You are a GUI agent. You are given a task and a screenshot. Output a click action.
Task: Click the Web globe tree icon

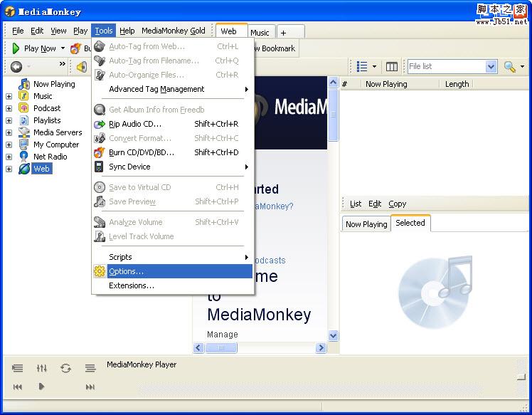tap(24, 169)
